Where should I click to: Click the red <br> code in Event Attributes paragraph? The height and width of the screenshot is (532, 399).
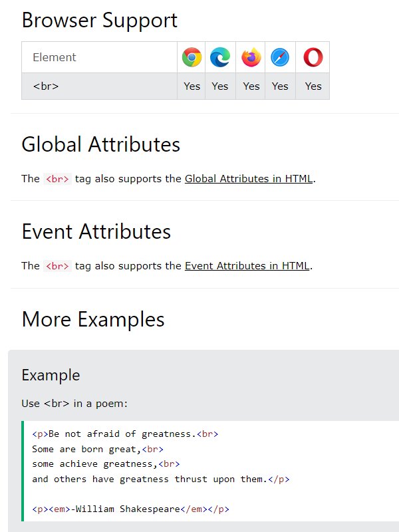pos(57,266)
